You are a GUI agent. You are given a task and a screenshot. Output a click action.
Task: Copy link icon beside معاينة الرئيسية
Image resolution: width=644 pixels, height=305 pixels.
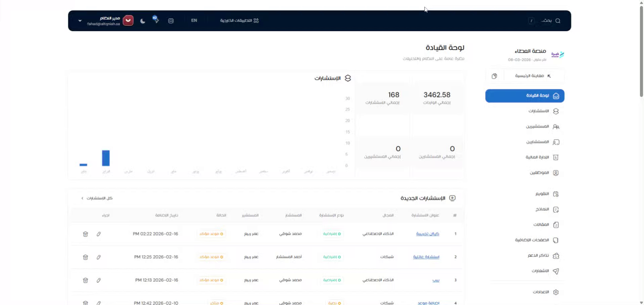coord(494,76)
